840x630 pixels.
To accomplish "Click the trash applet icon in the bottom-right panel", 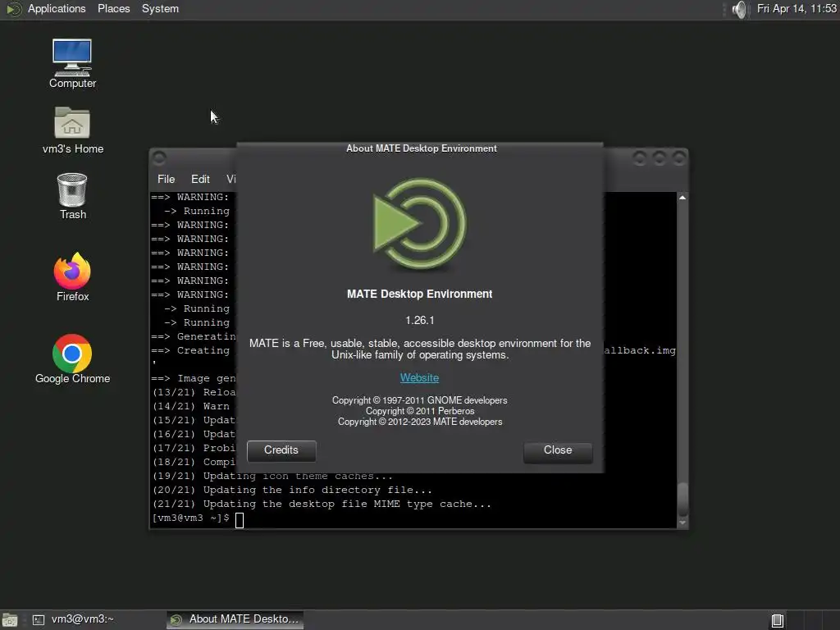I will pos(778,620).
